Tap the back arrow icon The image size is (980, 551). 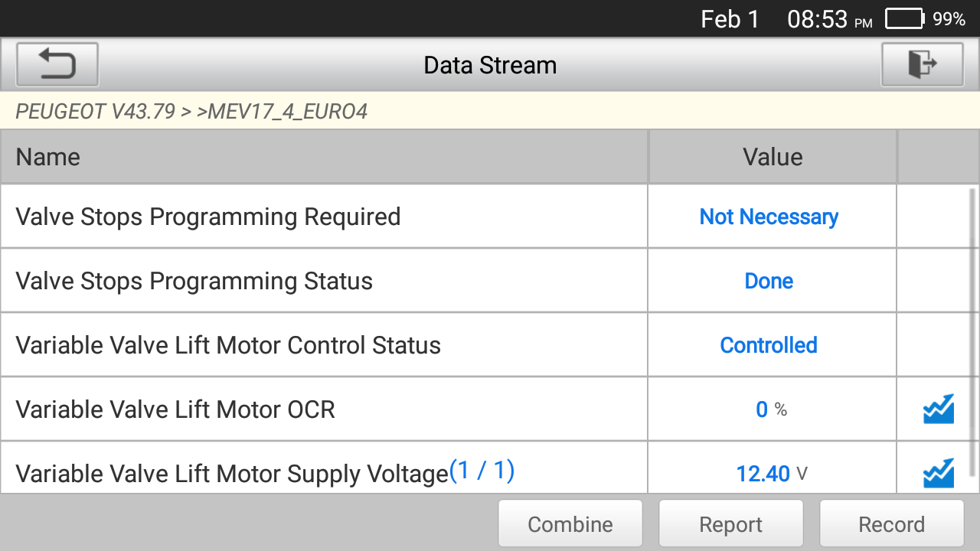pyautogui.click(x=57, y=64)
